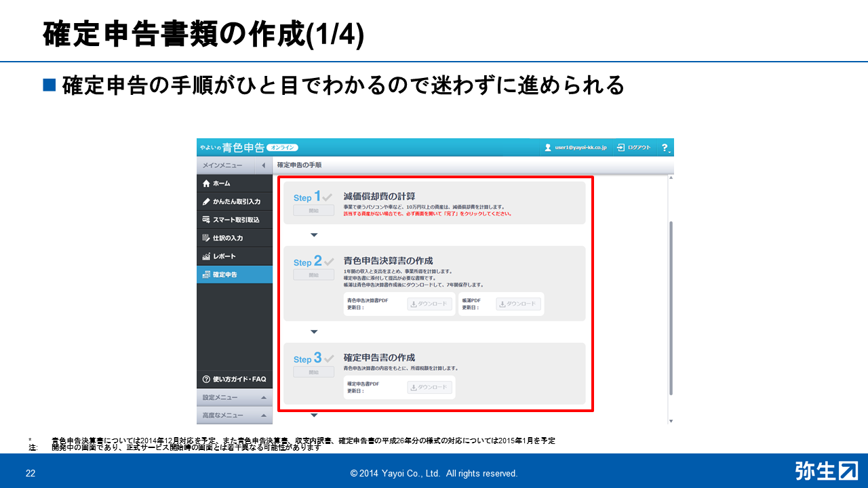
Task: Click the user account user1@yayoi-kk.co.jp
Action: click(576, 147)
